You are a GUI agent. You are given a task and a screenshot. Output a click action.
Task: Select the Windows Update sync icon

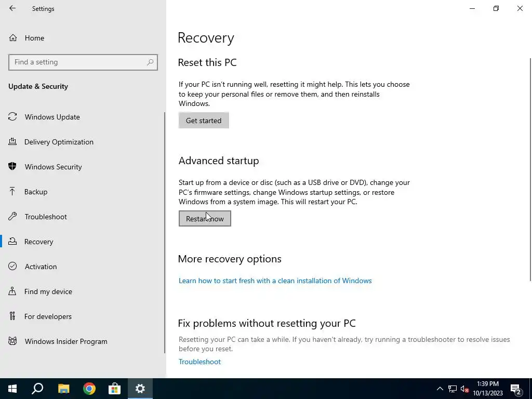click(12, 117)
